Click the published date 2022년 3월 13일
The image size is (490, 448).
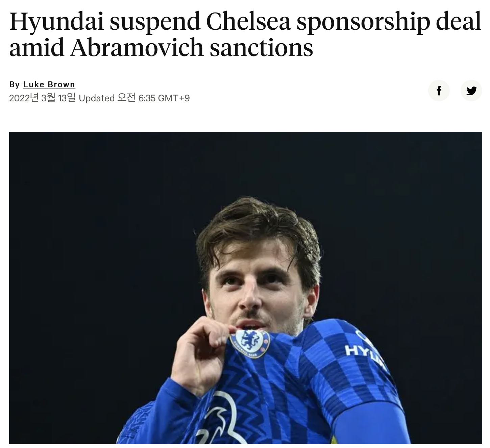pos(42,98)
